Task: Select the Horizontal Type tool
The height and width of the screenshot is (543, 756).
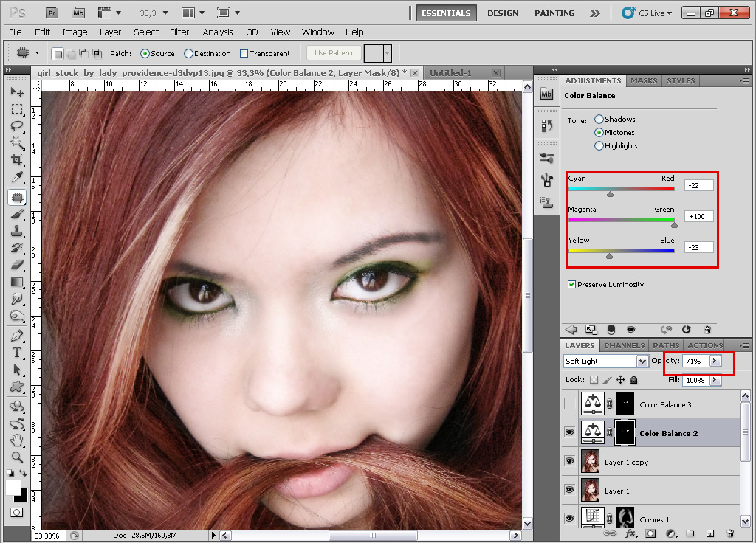Action: (x=17, y=353)
